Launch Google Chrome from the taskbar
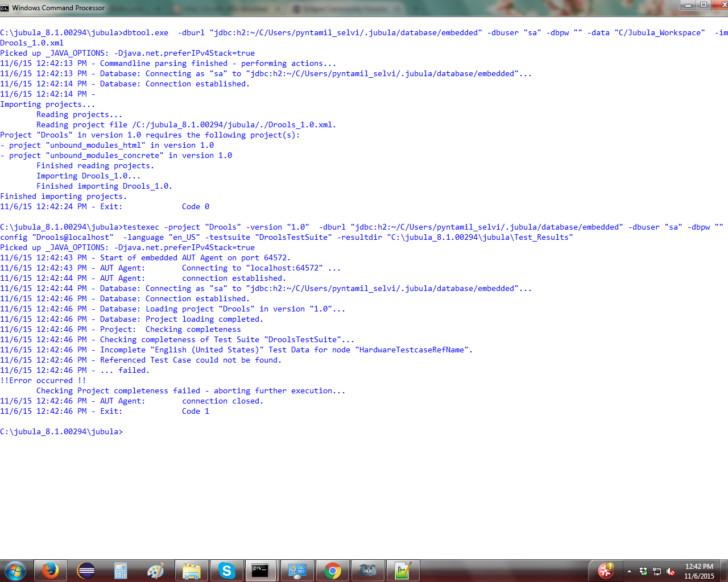The width and height of the screenshot is (728, 582). (x=333, y=571)
